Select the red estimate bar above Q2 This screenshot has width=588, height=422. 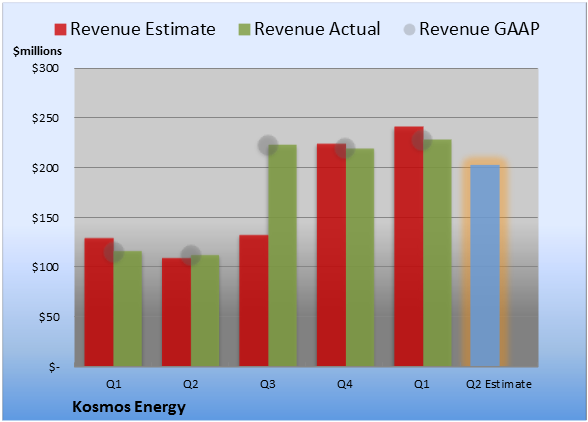[x=176, y=312]
